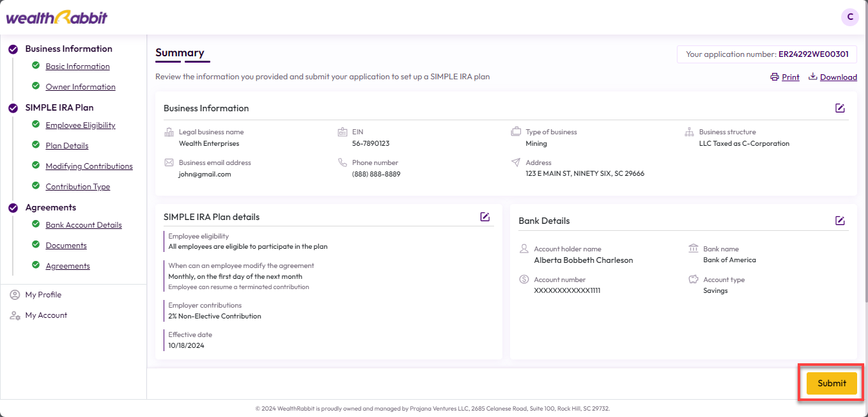
Task: Click the My Profile person icon
Action: click(x=15, y=295)
